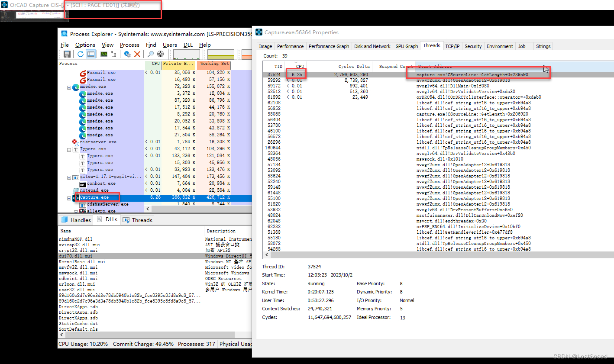Collapse the gitea process tree node
This screenshot has width=614, height=364.
[69, 177]
